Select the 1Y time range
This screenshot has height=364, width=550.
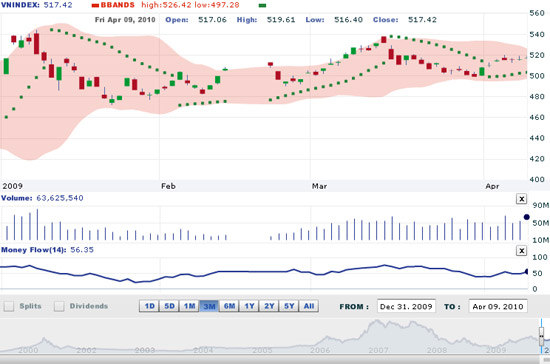click(x=249, y=306)
